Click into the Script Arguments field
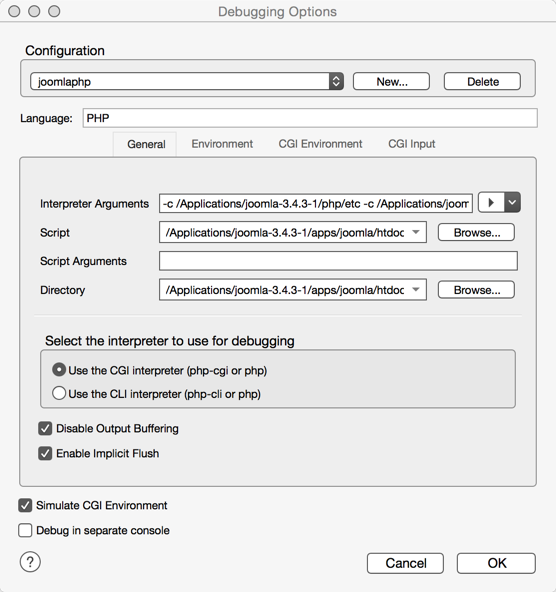This screenshot has height=592, width=556. 338,261
